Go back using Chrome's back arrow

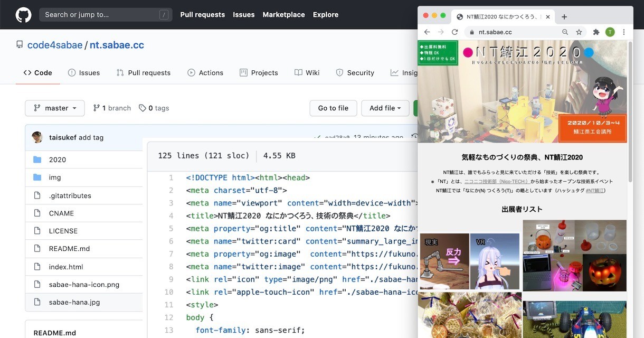(x=427, y=32)
